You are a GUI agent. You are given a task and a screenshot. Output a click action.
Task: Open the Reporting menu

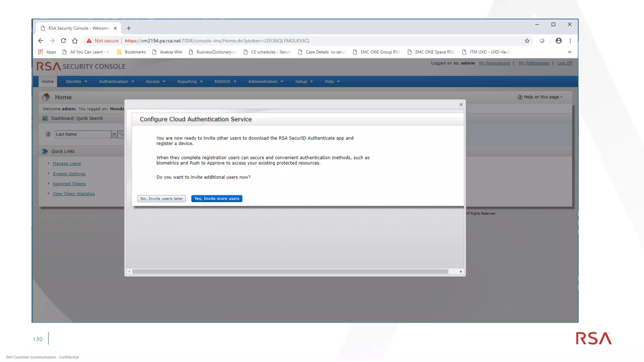point(190,82)
